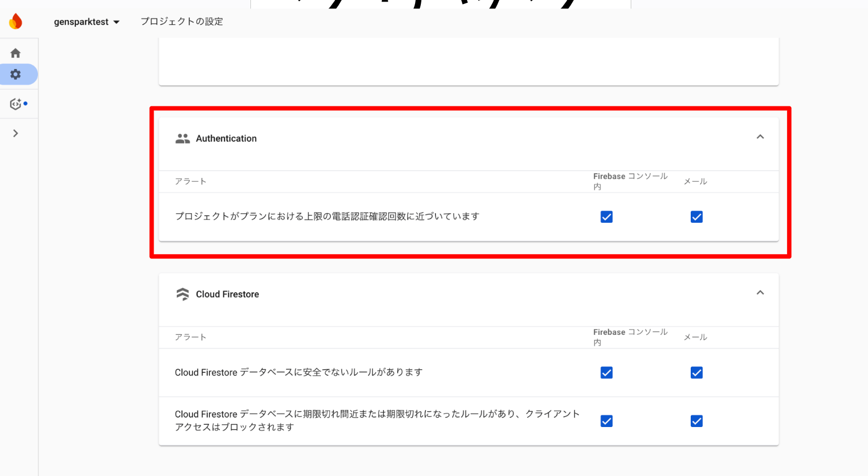Click the Cloud Firestore layered icon
The width and height of the screenshot is (868, 476).
183,294
